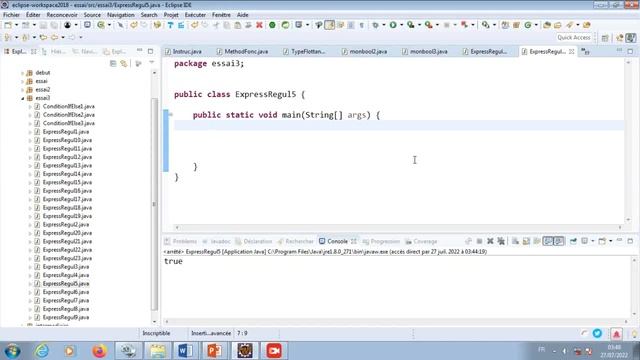The image size is (640, 360).
Task: Click the Terminate square icon in console
Action: pyautogui.click(x=480, y=241)
